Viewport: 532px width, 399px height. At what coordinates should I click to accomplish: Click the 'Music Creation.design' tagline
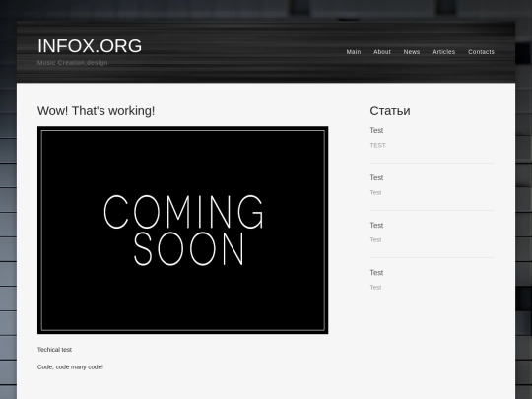(x=73, y=63)
